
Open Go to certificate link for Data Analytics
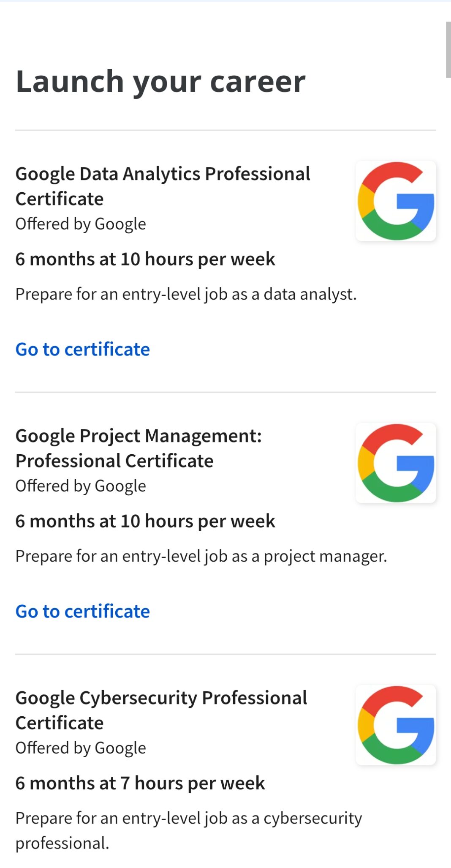point(83,349)
